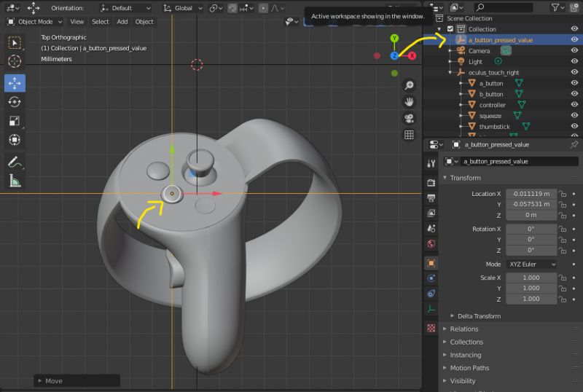
Task: Open the Output properties tab
Action: click(x=431, y=198)
